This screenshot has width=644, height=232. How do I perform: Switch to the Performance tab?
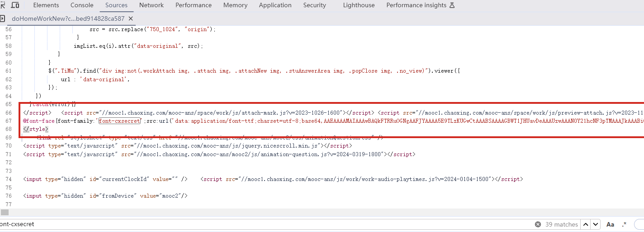point(194,5)
